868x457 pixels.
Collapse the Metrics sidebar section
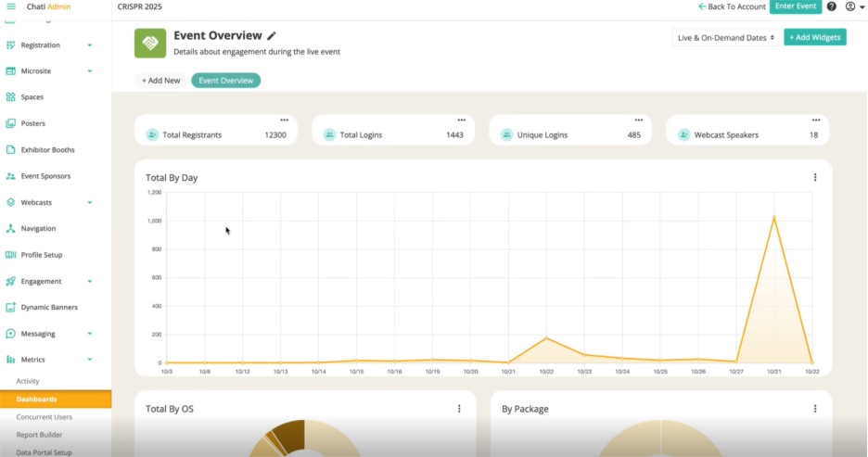point(89,360)
